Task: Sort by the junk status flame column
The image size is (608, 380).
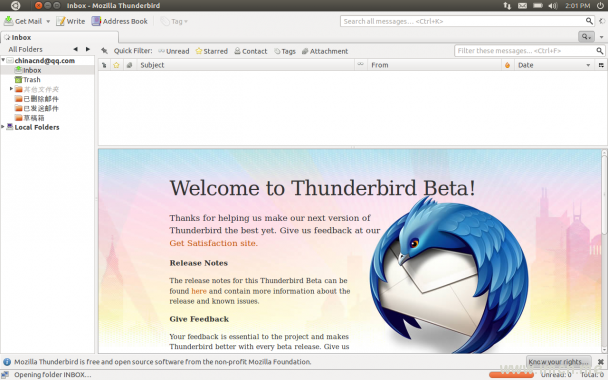Action: (508, 65)
